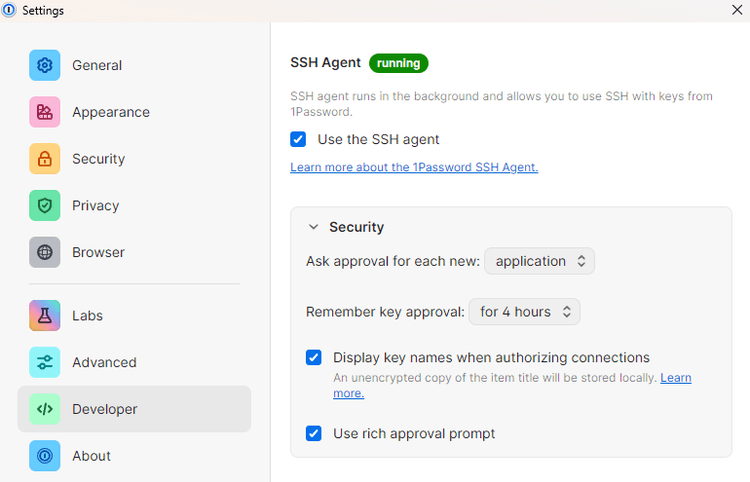Screen dimensions: 750x482
Task: Select Advanced in the sidebar
Action: tap(134, 362)
